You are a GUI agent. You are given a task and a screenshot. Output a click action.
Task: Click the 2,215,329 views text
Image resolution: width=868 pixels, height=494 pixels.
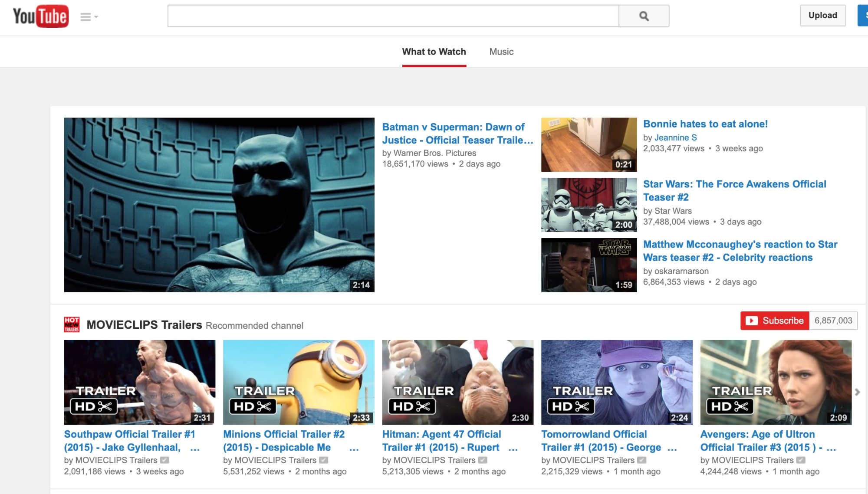click(572, 471)
